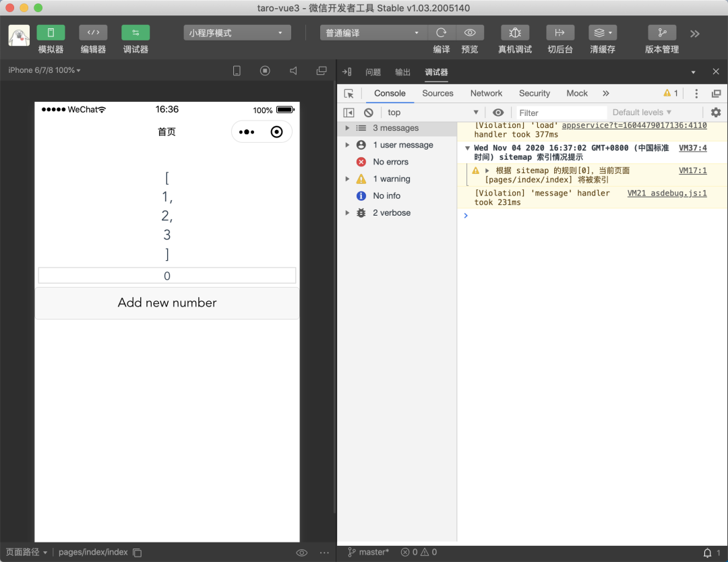This screenshot has height=562, width=728.
Task: Open iPhone 6/7/8 device selector
Action: pos(44,70)
